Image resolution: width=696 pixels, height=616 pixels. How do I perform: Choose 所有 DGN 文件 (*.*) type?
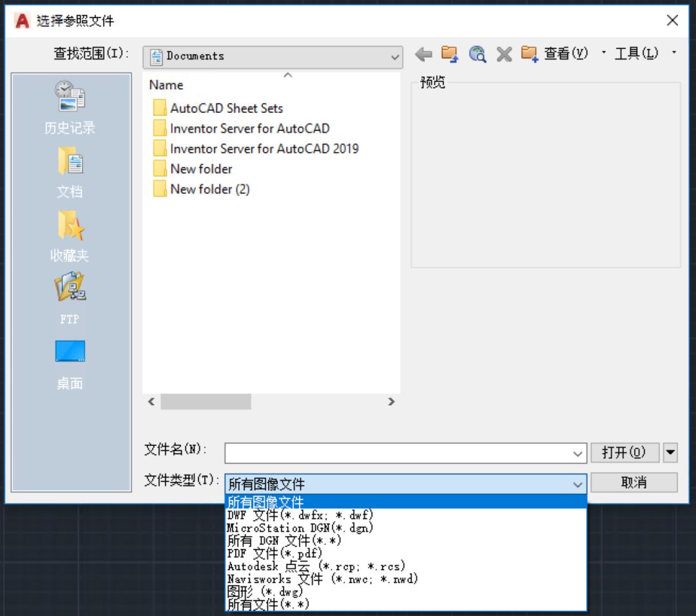406,541
